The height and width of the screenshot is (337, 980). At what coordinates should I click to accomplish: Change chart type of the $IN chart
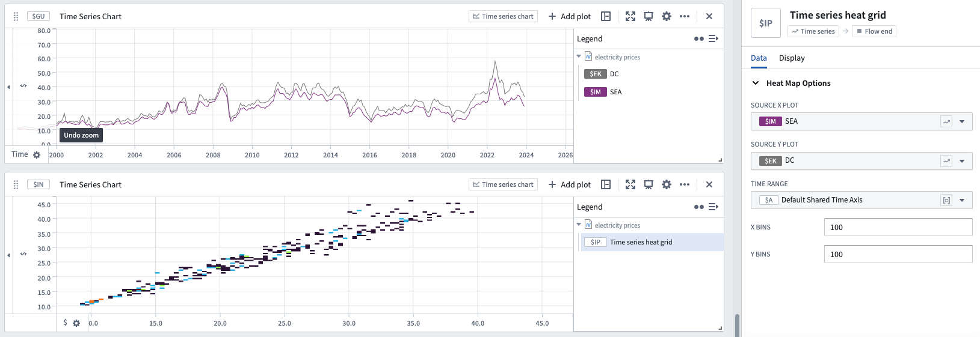(503, 184)
